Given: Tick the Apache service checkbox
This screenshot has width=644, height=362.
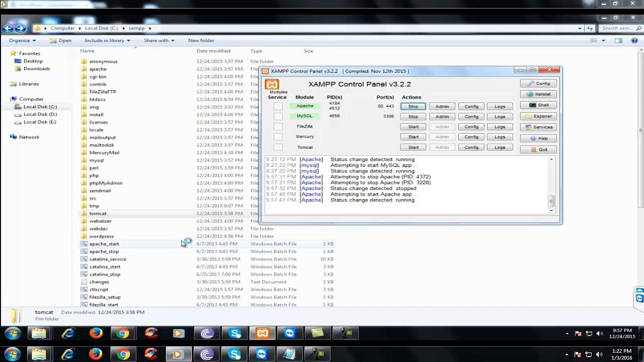Looking at the screenshot, I should coord(278,106).
